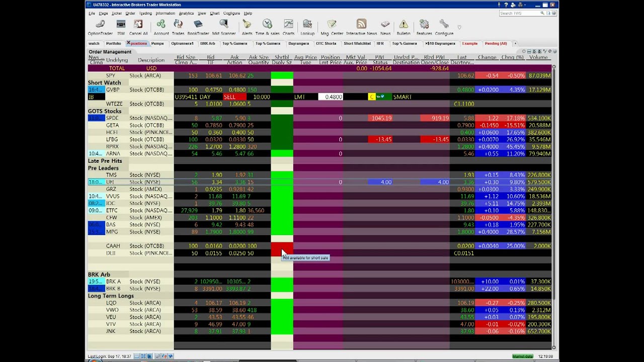This screenshot has width=644, height=362.
Task: Click the Chng (%) column header
Action: [x=512, y=57]
